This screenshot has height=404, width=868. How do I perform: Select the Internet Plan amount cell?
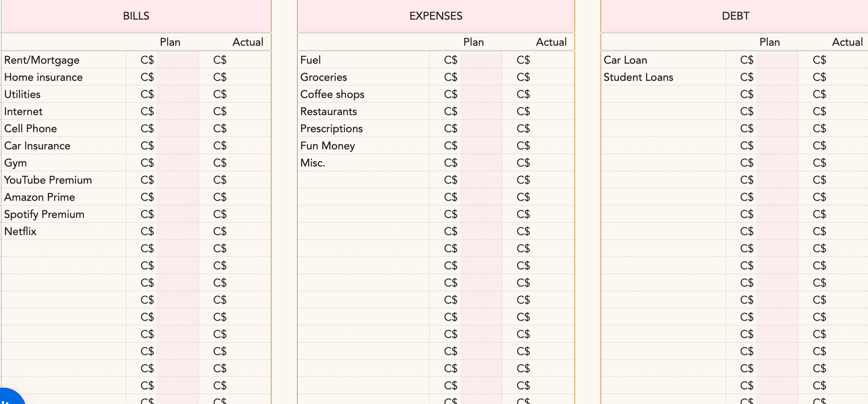coord(177,112)
